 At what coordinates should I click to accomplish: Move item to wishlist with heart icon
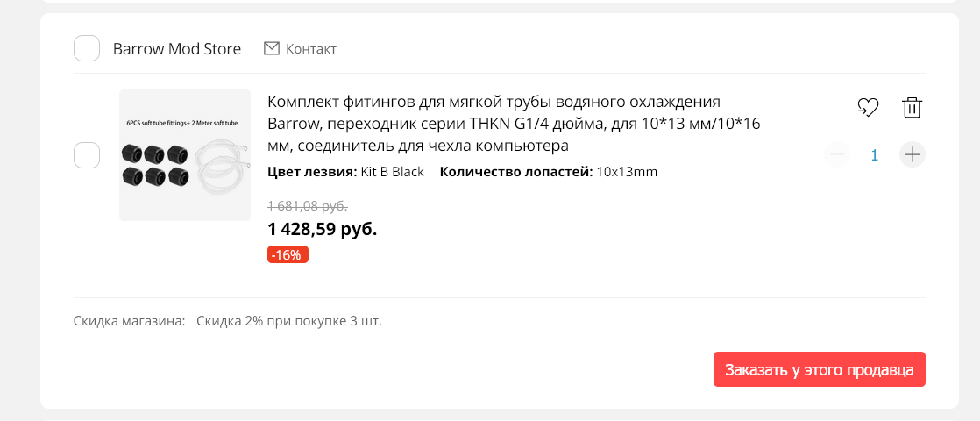click(867, 108)
